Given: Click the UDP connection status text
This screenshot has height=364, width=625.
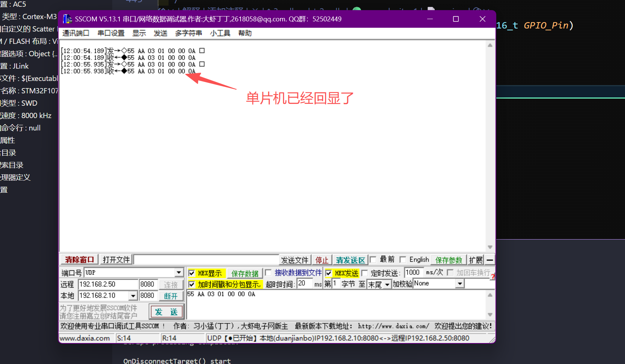Looking at the screenshot, I should (x=338, y=338).
